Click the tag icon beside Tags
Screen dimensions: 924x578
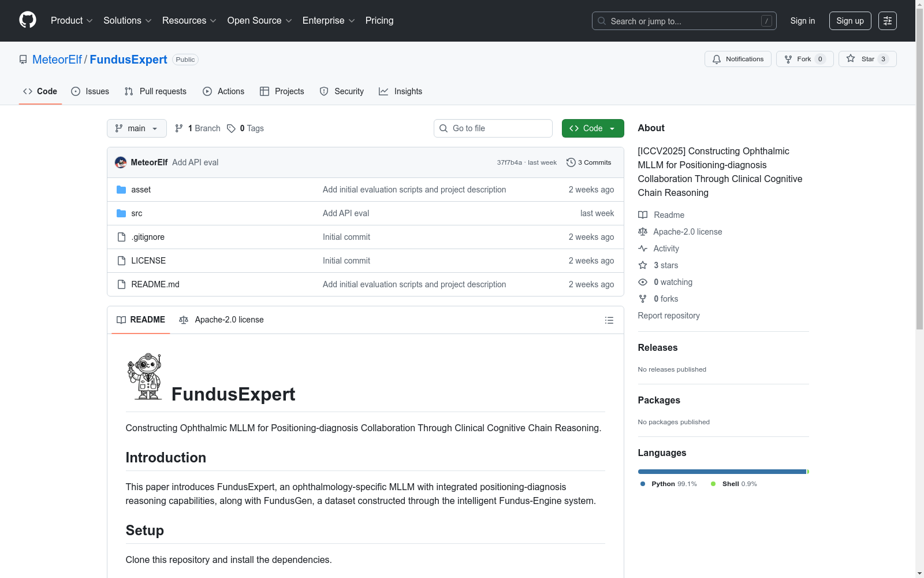point(231,128)
